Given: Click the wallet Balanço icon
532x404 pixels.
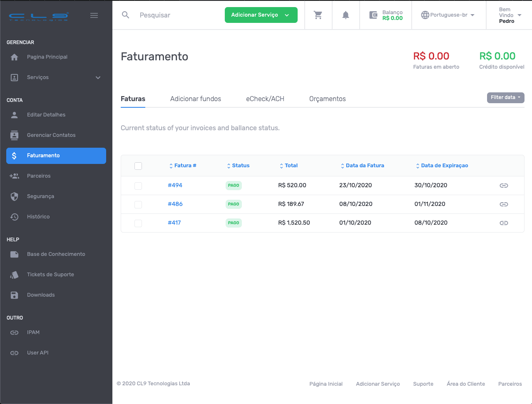Looking at the screenshot, I should tap(373, 15).
